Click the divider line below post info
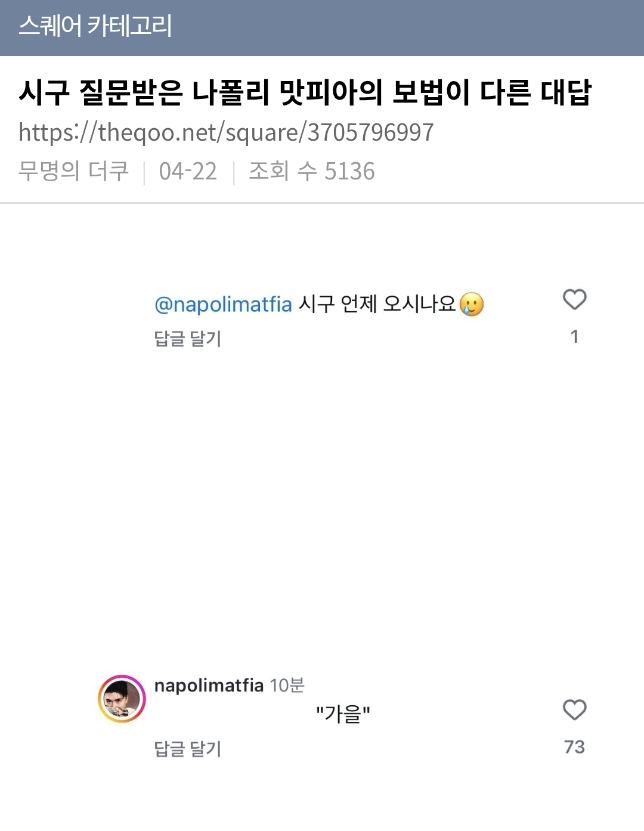 tap(322, 203)
